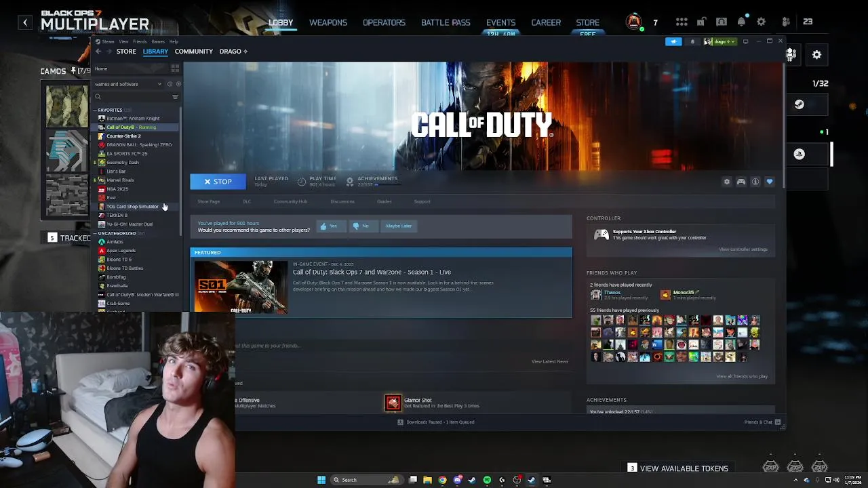Select TEKKEN 8 in library list
The width and height of the screenshot is (868, 488).
[x=136, y=216]
